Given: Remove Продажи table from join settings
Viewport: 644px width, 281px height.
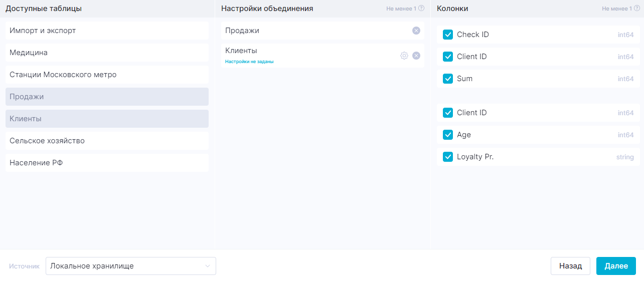Looking at the screenshot, I should pos(416,31).
